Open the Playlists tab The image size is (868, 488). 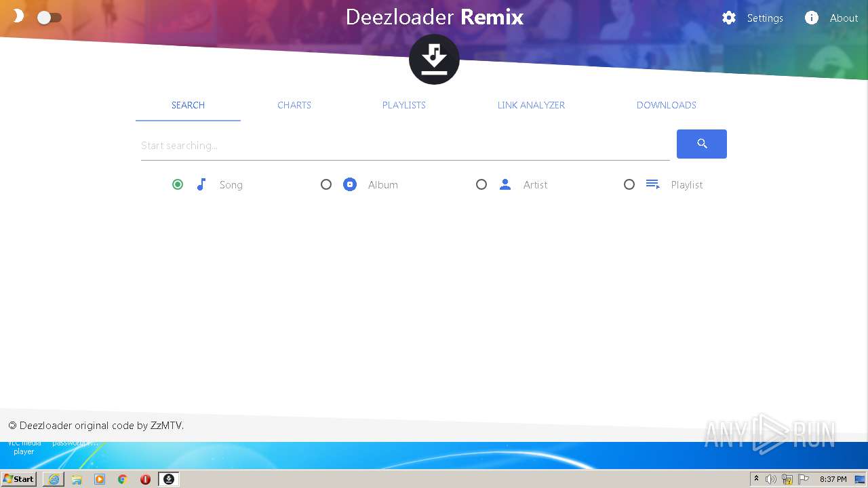pos(404,105)
